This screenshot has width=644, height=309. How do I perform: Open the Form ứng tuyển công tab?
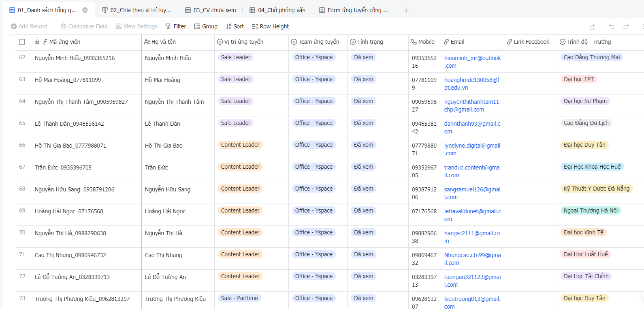tap(354, 10)
